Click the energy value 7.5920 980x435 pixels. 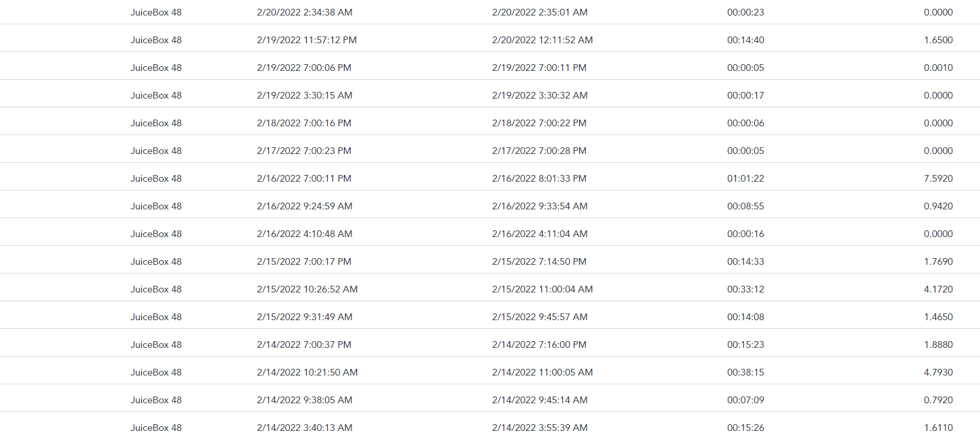938,178
